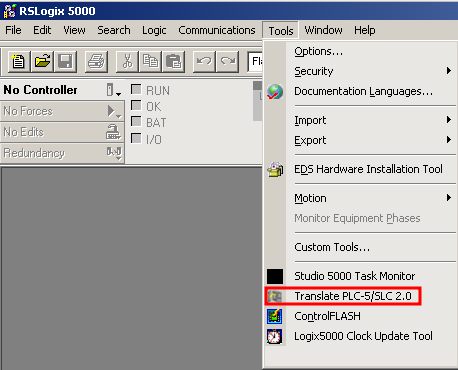The width and height of the screenshot is (458, 370).
Task: Click the Clock Update Tool icon
Action: pos(275,336)
